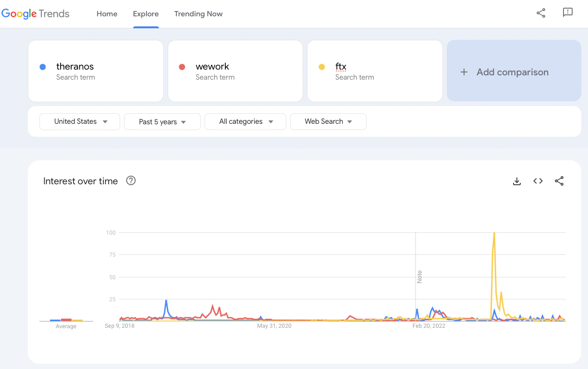This screenshot has height=369, width=588.
Task: Edit the theranos search term card
Action: pos(96,71)
